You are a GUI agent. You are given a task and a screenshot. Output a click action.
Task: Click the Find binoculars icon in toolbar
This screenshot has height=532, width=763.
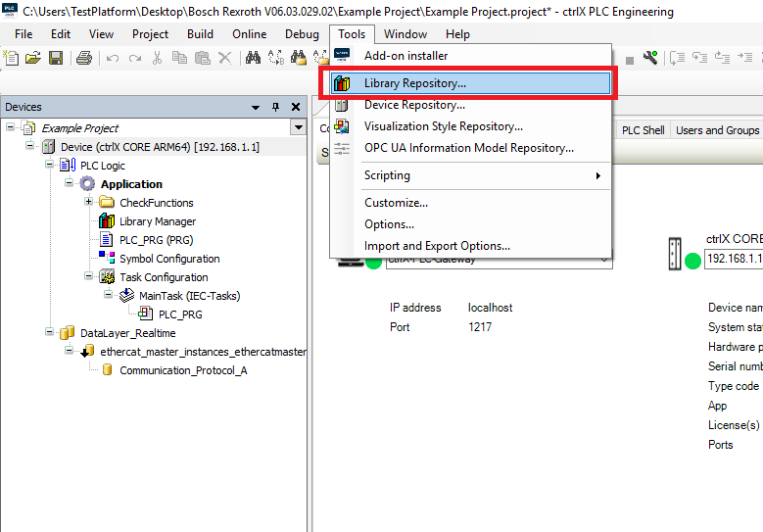click(x=253, y=58)
